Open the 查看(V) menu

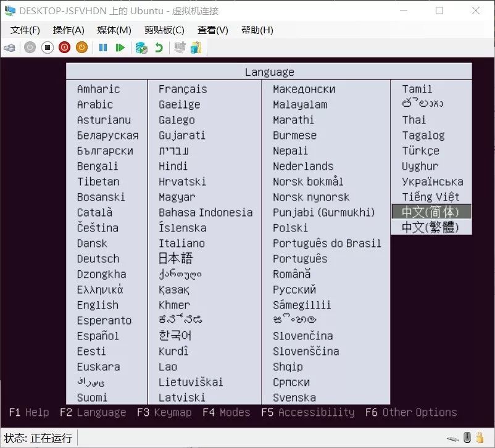(x=212, y=30)
